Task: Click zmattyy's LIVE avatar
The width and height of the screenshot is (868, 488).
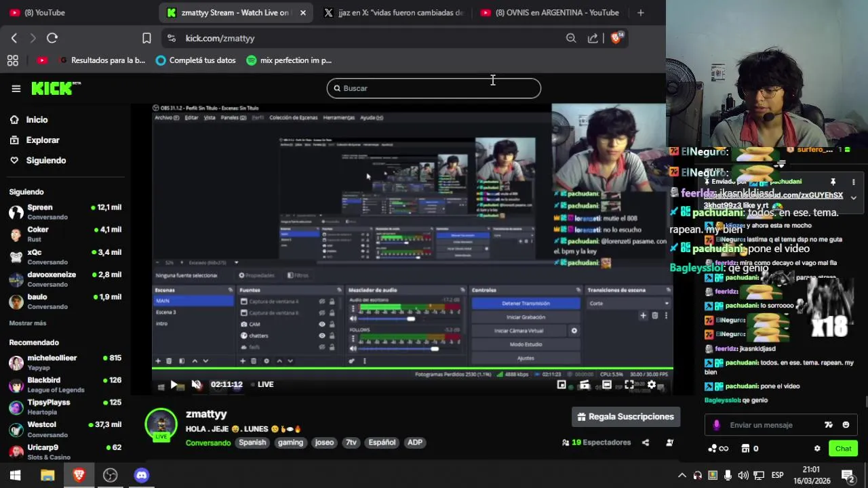Action: pos(161,425)
